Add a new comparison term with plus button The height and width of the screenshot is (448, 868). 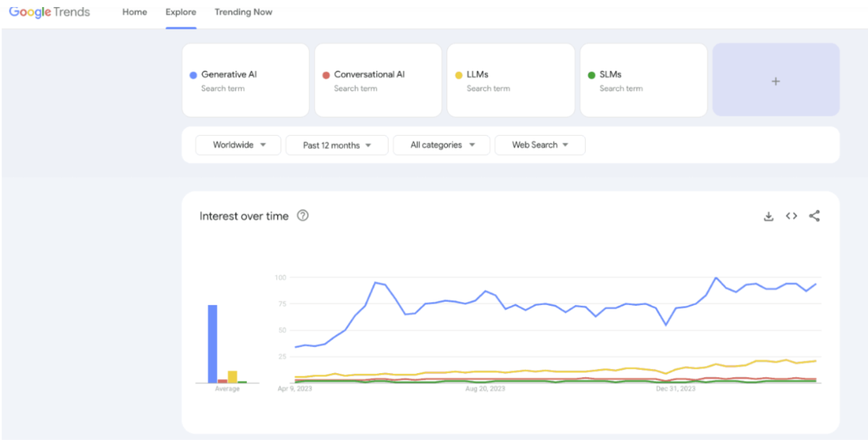click(776, 80)
